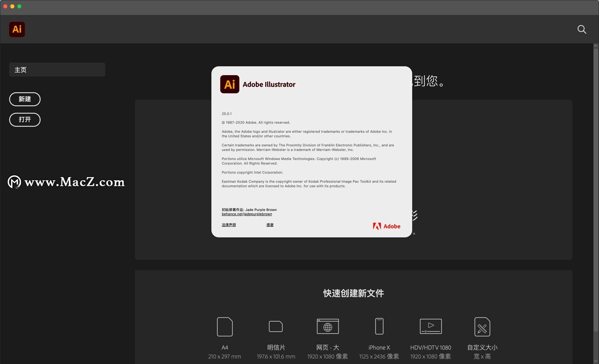Screen dimensions: 599x364
Task: Click the 快速创建新文件 heading
Action: [353, 293]
